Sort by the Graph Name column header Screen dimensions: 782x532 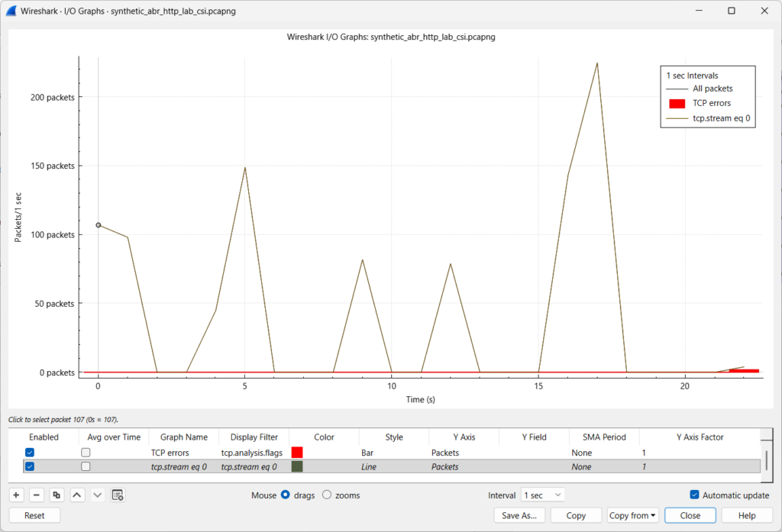click(184, 437)
